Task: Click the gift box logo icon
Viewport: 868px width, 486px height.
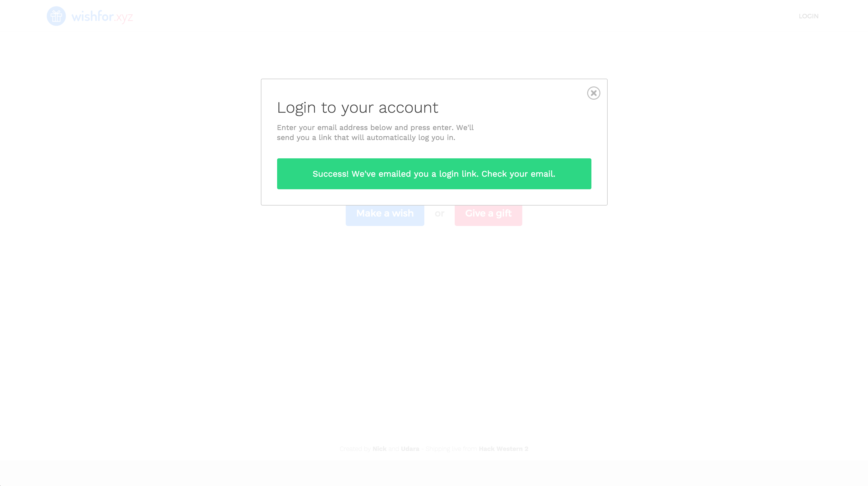Action: pos(56,16)
